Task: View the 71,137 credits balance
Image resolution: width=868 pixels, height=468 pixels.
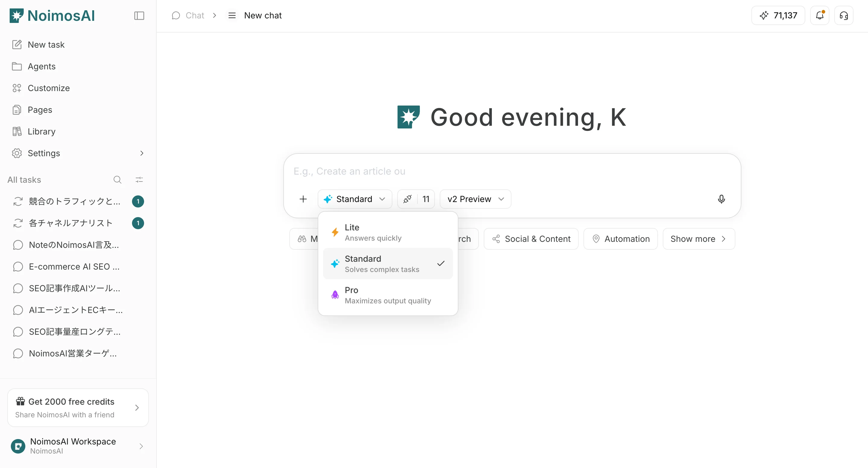Action: pyautogui.click(x=778, y=15)
